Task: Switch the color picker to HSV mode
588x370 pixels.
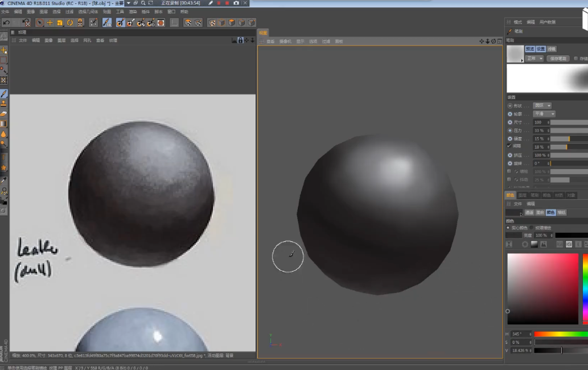Action: (x=569, y=244)
